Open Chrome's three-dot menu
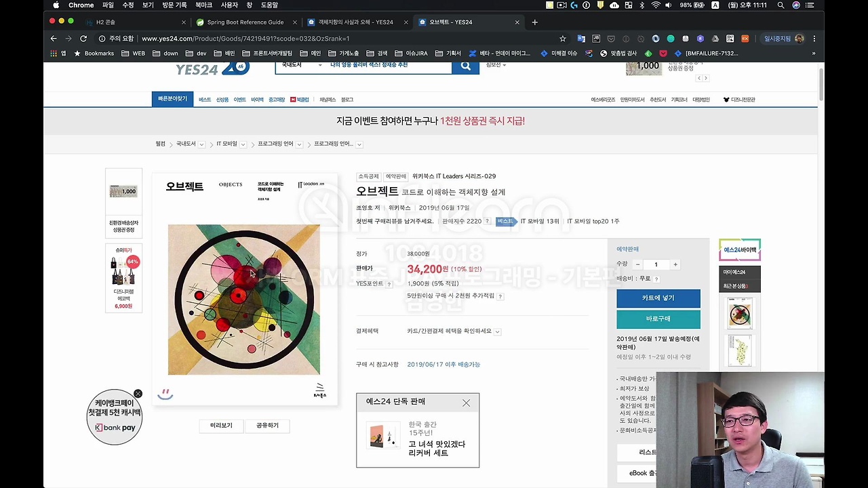 (814, 39)
